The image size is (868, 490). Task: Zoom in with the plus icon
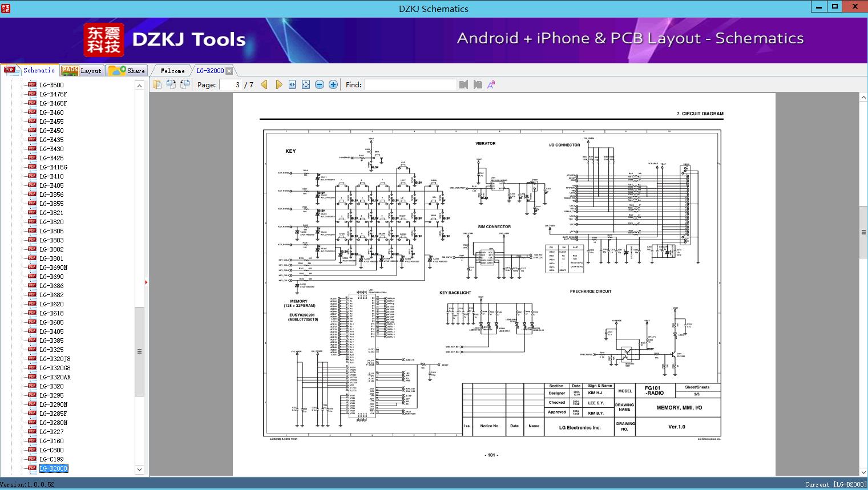[333, 84]
